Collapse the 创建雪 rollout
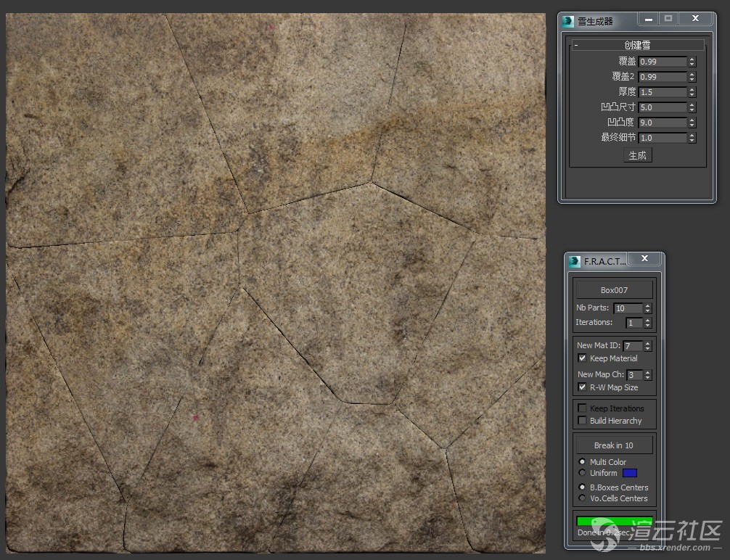The image size is (730, 560). [x=576, y=45]
